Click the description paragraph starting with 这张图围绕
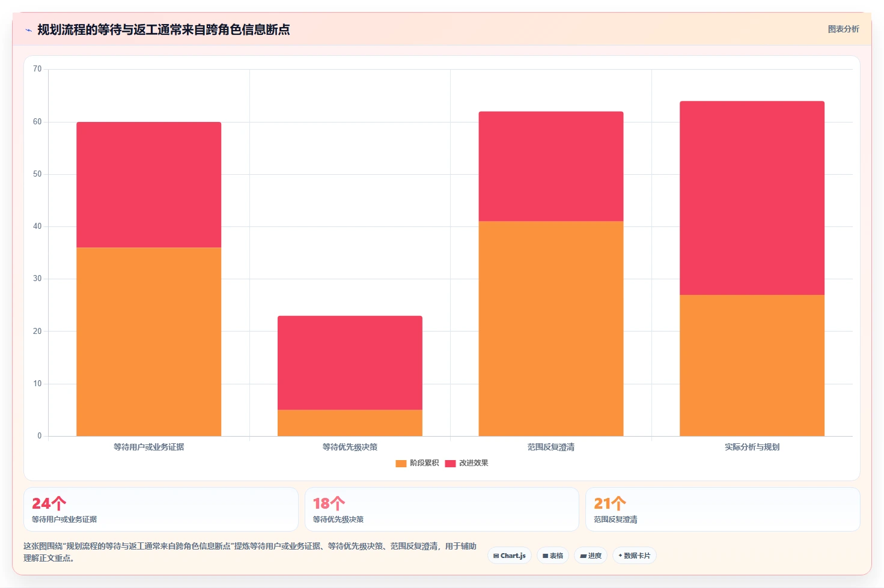 [250, 552]
